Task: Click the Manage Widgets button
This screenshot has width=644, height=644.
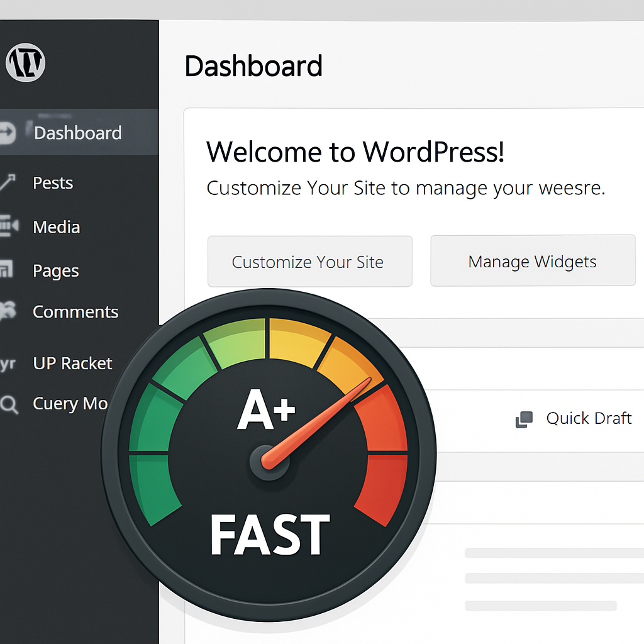Action: [x=533, y=260]
